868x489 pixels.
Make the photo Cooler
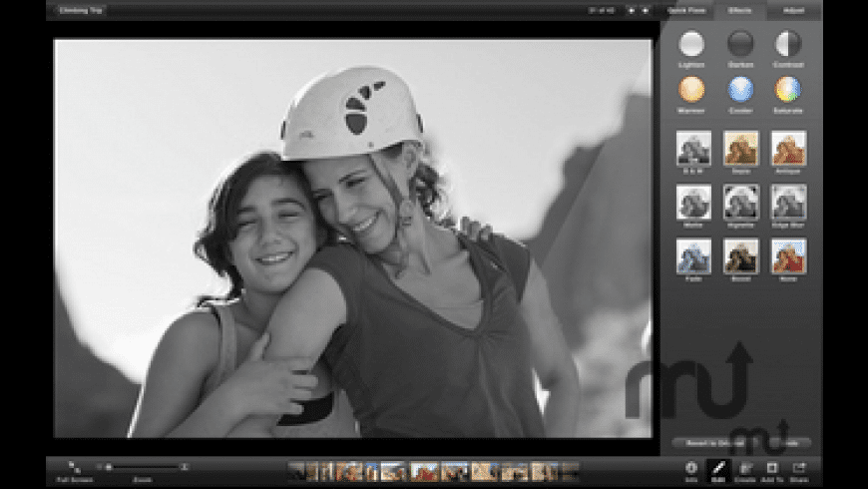(740, 89)
